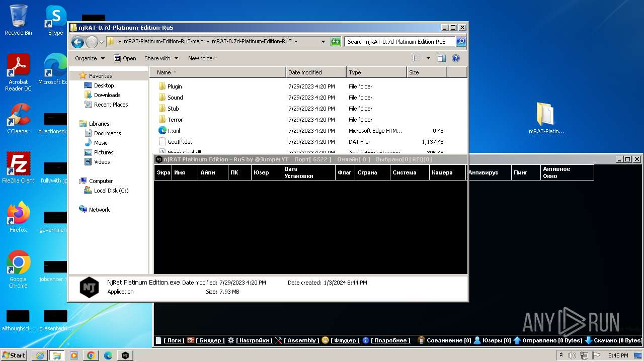The image size is (644, 362).
Task: Click the Explorer search input field
Action: pos(399,42)
